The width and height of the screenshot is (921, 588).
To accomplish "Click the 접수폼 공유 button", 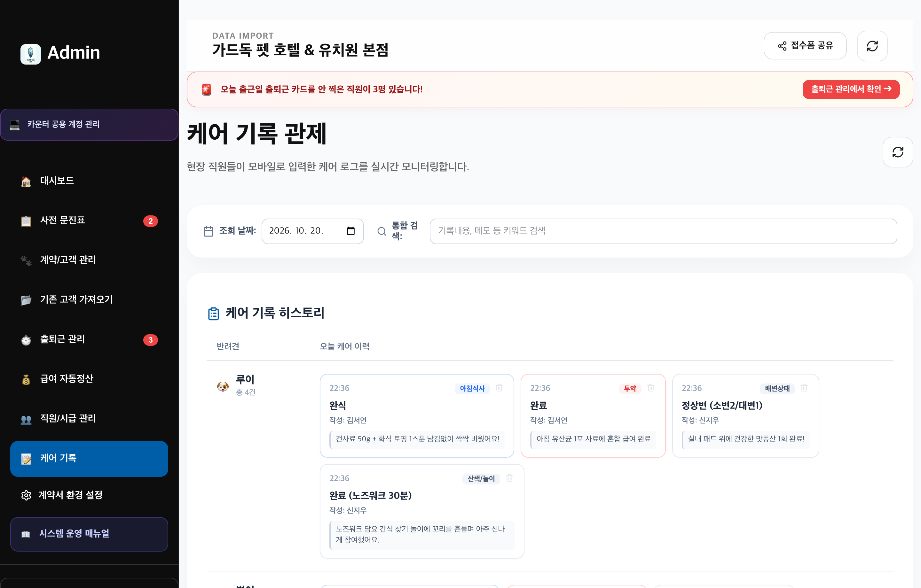I will [805, 46].
